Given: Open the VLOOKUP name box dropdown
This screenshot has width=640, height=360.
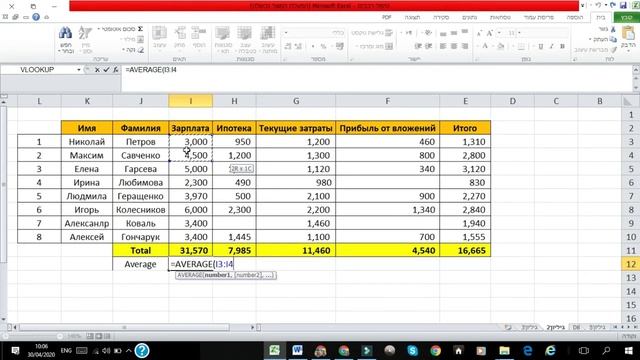Looking at the screenshot, I should [x=79, y=70].
